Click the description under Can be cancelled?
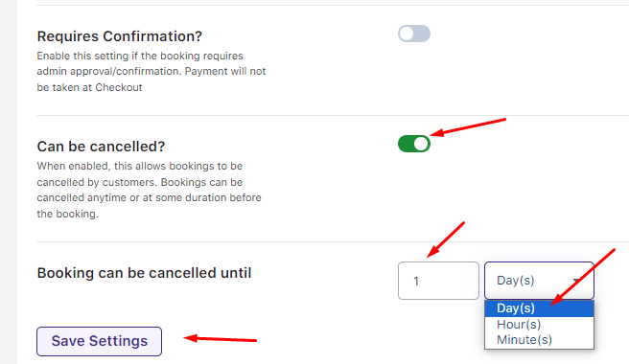 150,190
